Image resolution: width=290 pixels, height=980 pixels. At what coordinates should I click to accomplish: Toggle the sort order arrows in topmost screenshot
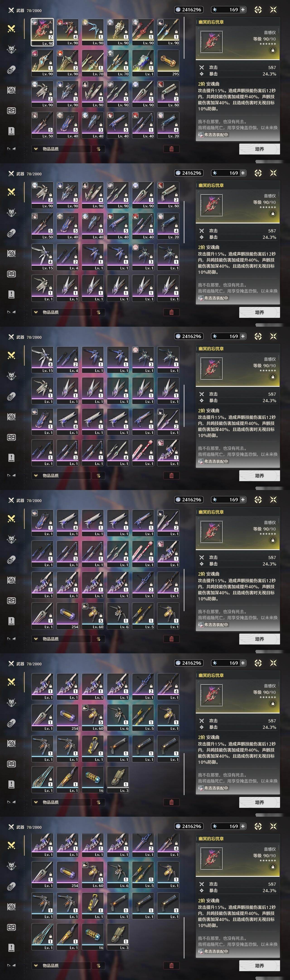click(x=98, y=149)
